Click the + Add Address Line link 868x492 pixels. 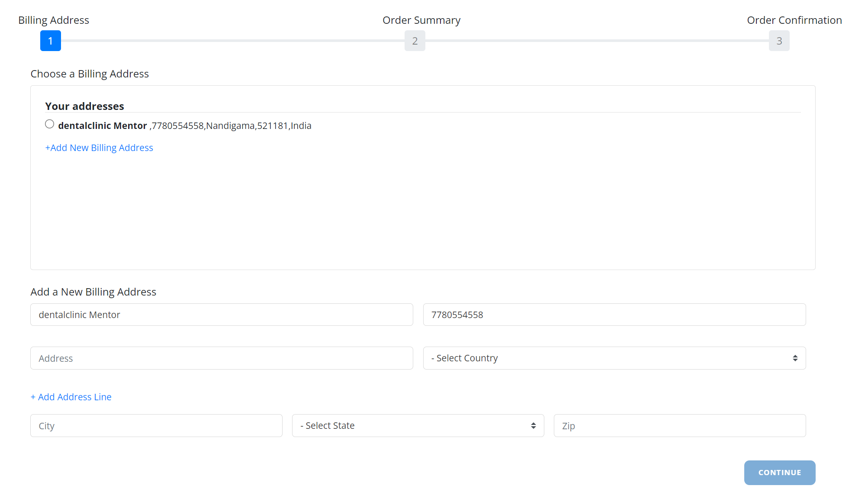coord(71,397)
